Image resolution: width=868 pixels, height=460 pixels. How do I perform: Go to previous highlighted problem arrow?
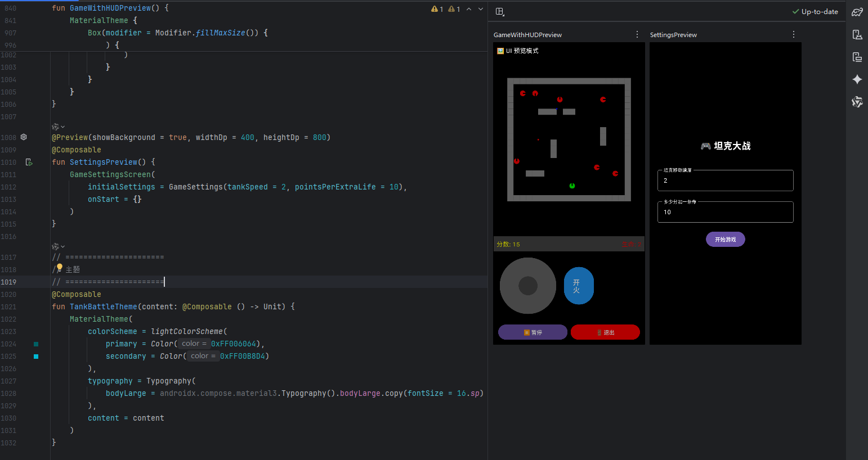tap(469, 9)
